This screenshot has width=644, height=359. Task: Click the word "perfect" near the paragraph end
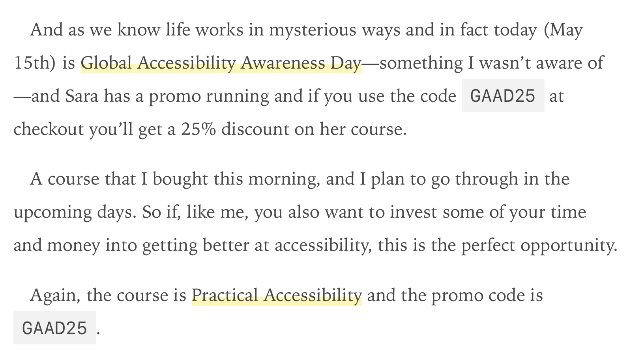(x=488, y=246)
